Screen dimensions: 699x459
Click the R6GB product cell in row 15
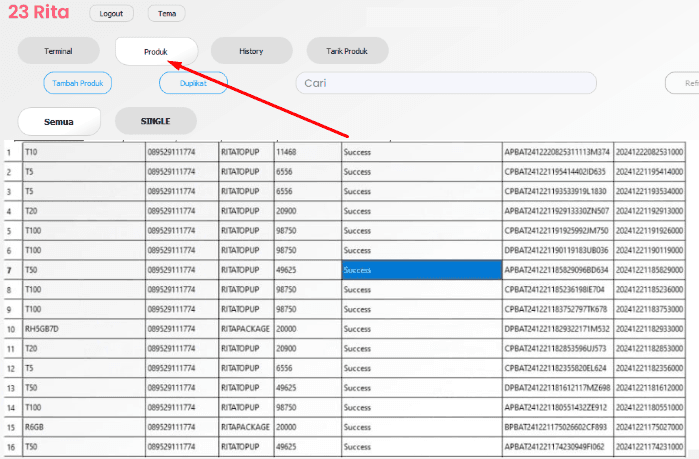(84, 427)
